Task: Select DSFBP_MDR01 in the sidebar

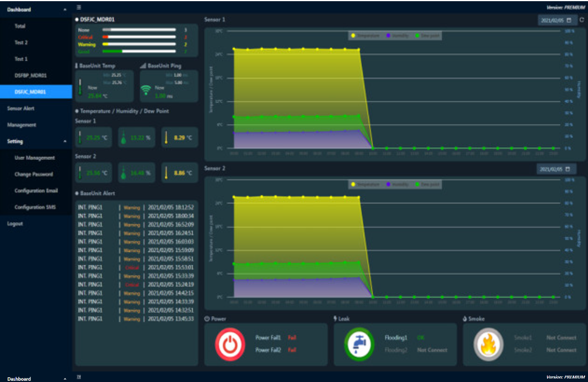Action: [30, 76]
